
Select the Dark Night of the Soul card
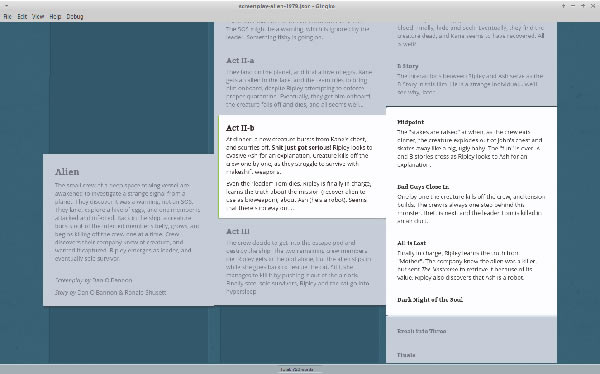coord(471,300)
